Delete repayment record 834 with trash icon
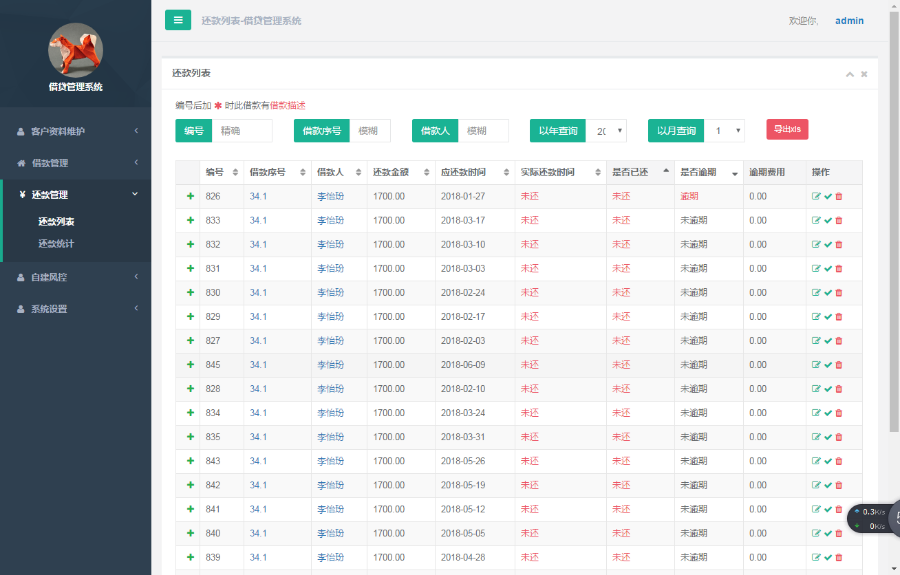 tap(839, 413)
